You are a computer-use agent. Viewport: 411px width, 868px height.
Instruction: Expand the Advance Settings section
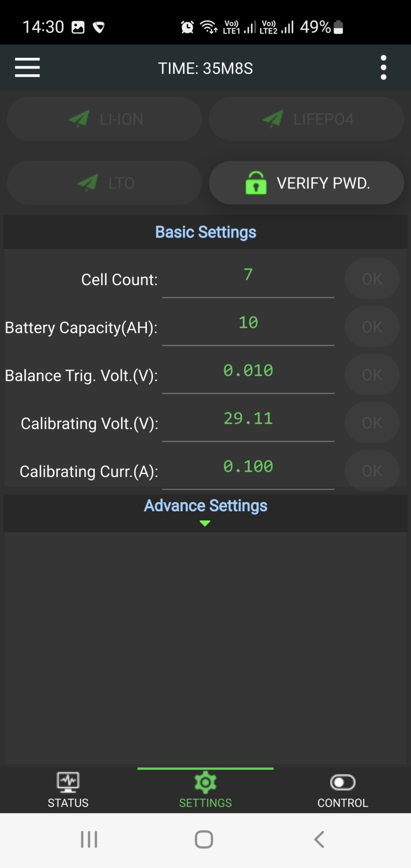coord(205,506)
